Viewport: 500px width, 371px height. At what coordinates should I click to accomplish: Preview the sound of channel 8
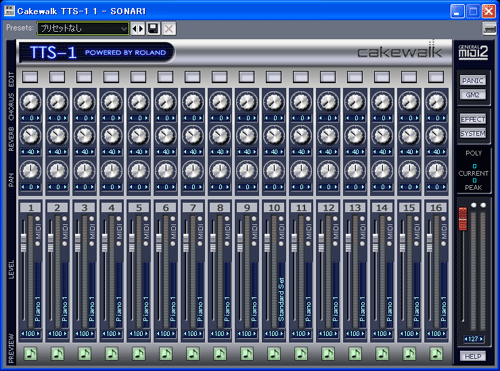pos(220,354)
